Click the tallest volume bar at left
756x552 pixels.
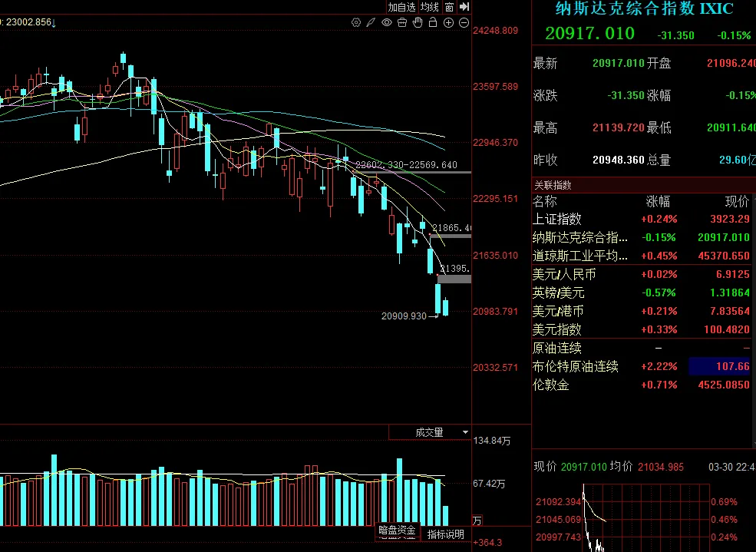coord(54,490)
